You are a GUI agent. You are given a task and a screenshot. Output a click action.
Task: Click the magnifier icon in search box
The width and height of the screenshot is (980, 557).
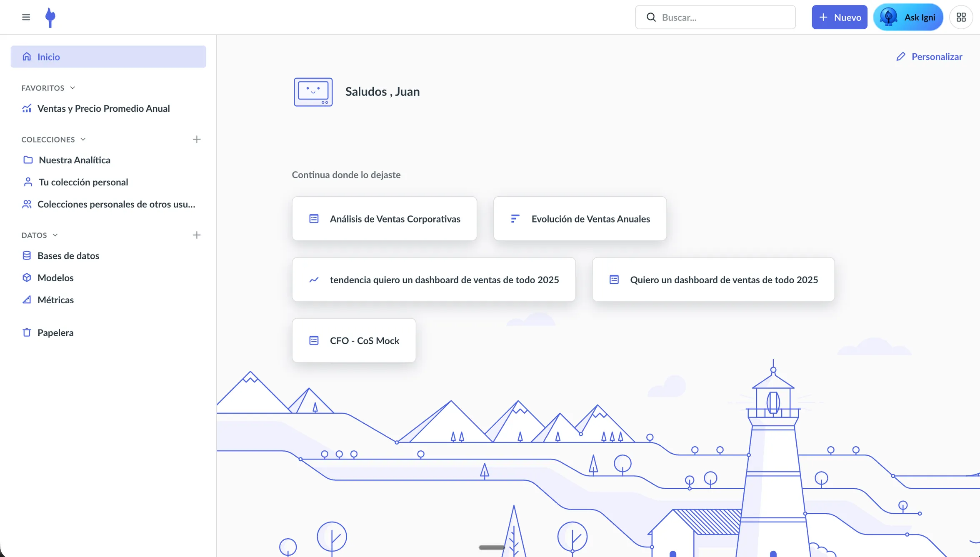coord(651,17)
